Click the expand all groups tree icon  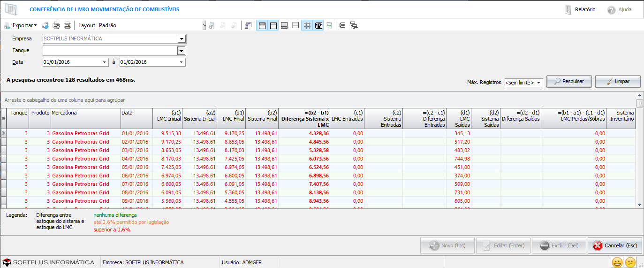tap(354, 25)
